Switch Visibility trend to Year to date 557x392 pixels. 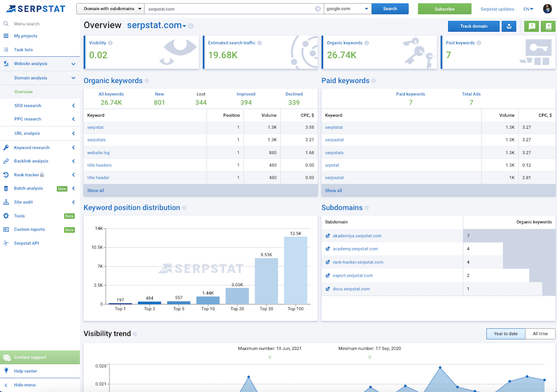click(506, 334)
